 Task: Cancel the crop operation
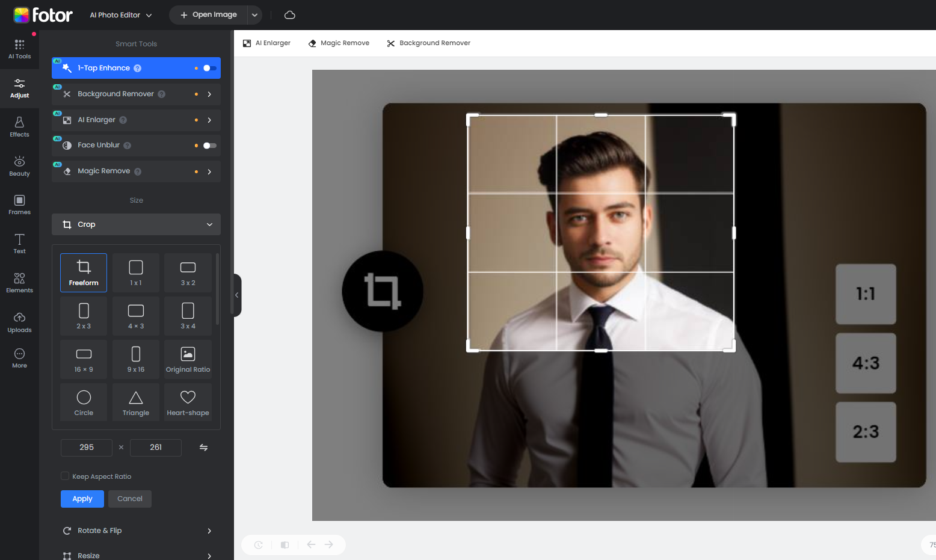coord(130,499)
